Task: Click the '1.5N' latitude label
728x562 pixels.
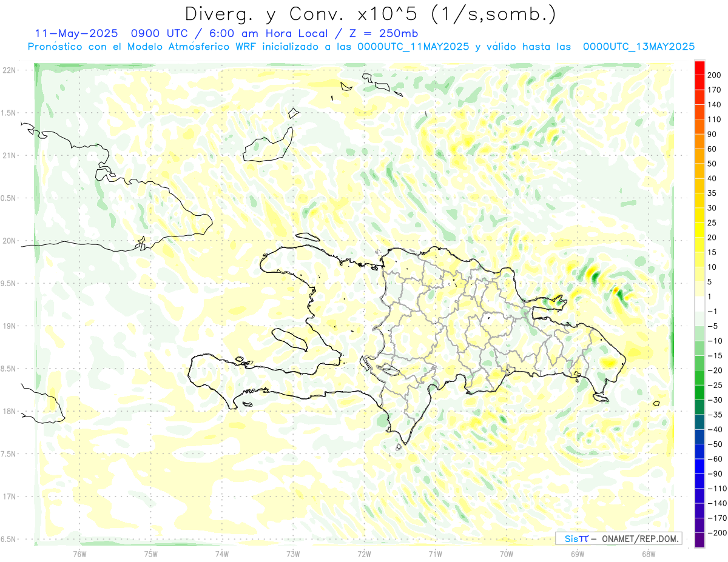Action: pos(9,113)
